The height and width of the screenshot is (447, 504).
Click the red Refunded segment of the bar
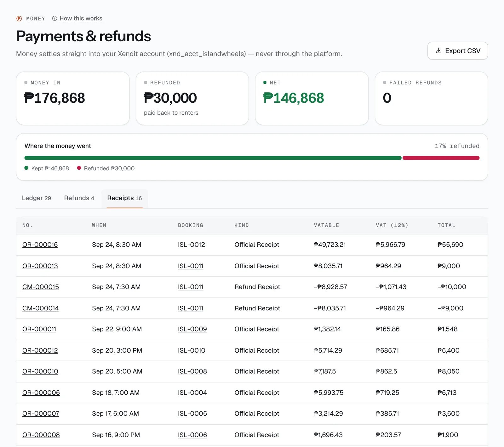click(x=441, y=158)
